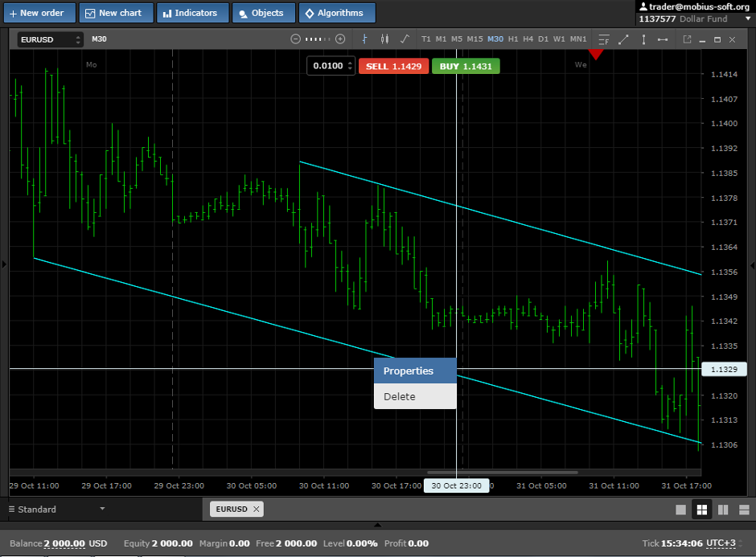
Task: Click the 1.1329 price label
Action: click(x=724, y=370)
